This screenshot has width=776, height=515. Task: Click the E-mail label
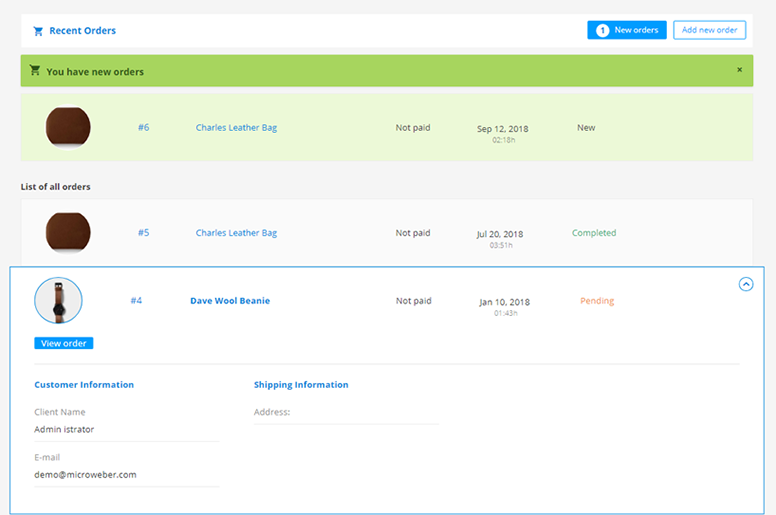click(x=47, y=458)
